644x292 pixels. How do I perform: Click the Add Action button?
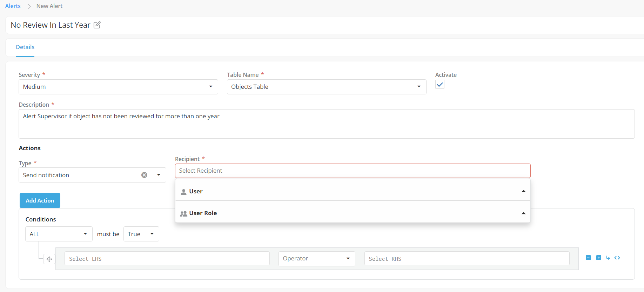(40, 200)
